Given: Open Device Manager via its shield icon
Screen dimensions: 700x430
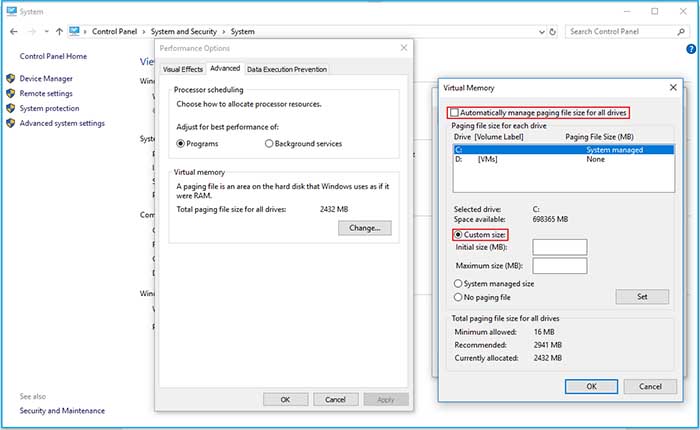Looking at the screenshot, I should [10, 78].
